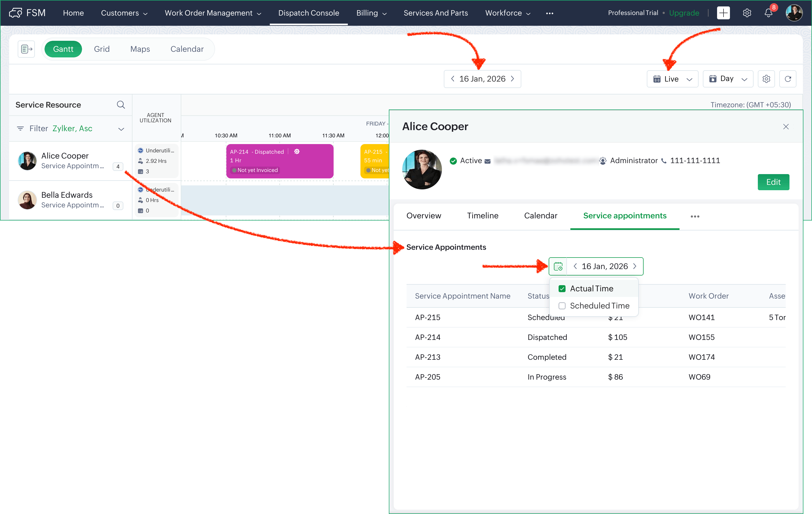Click the notifications bell icon

768,13
